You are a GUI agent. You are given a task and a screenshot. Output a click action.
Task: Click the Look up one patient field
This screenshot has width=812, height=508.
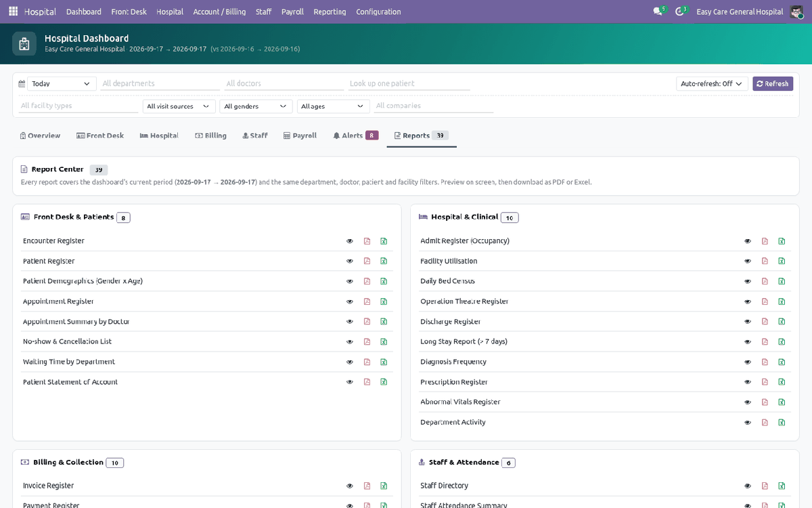(x=409, y=84)
